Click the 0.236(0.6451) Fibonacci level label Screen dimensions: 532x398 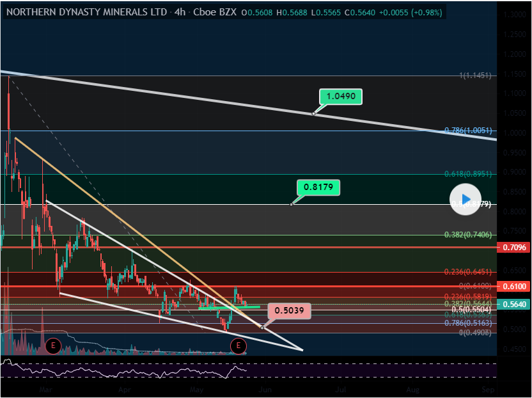[x=468, y=272]
